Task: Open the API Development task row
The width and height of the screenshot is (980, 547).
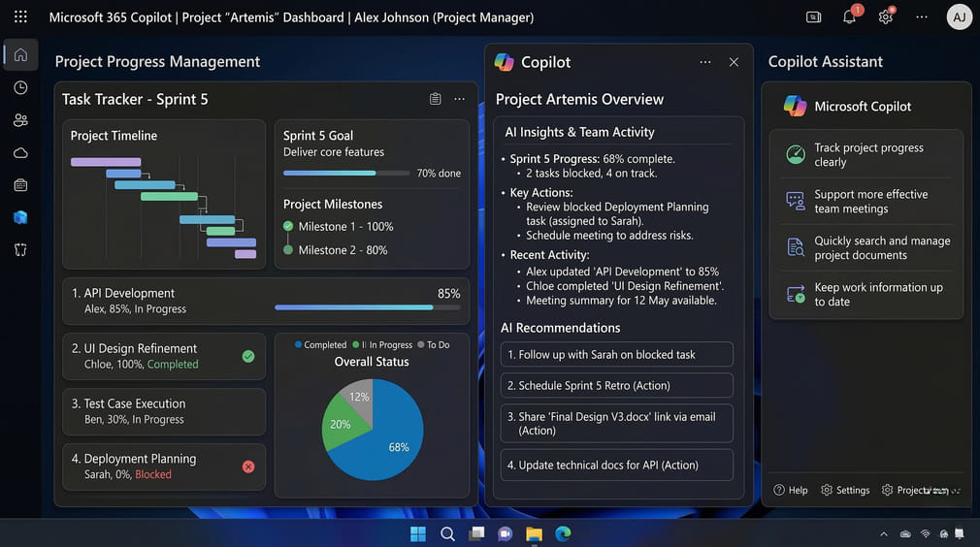Action: pyautogui.click(x=266, y=301)
